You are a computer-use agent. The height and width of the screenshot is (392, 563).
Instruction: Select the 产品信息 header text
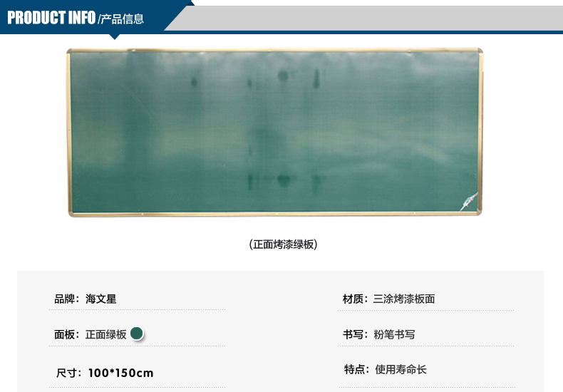123,19
